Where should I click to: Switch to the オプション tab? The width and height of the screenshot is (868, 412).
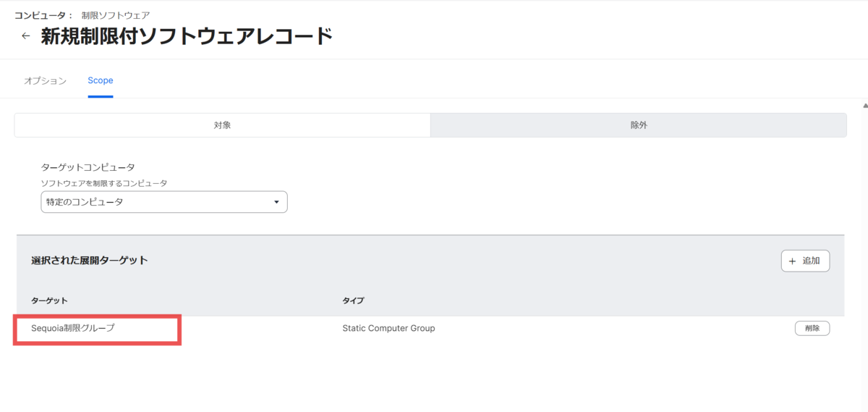tap(45, 80)
